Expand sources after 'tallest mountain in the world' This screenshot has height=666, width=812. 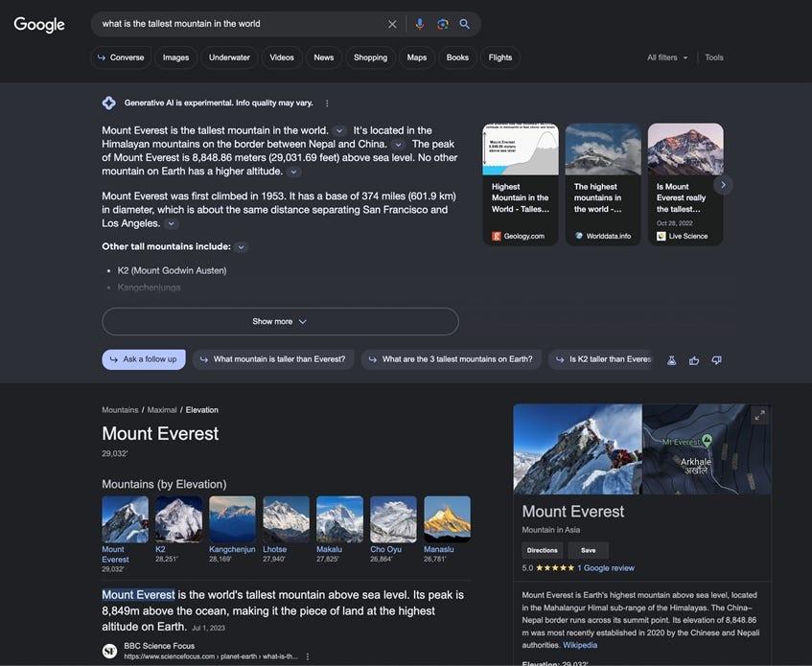coord(339,130)
